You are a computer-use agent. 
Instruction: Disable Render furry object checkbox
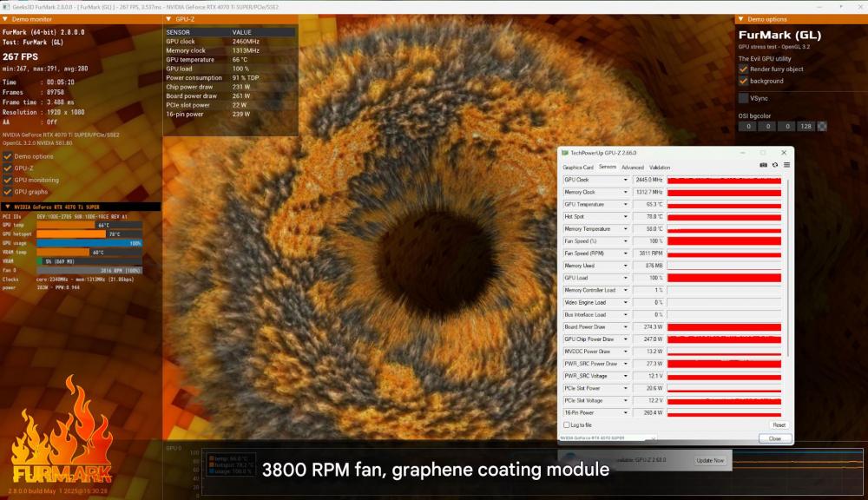click(x=744, y=69)
